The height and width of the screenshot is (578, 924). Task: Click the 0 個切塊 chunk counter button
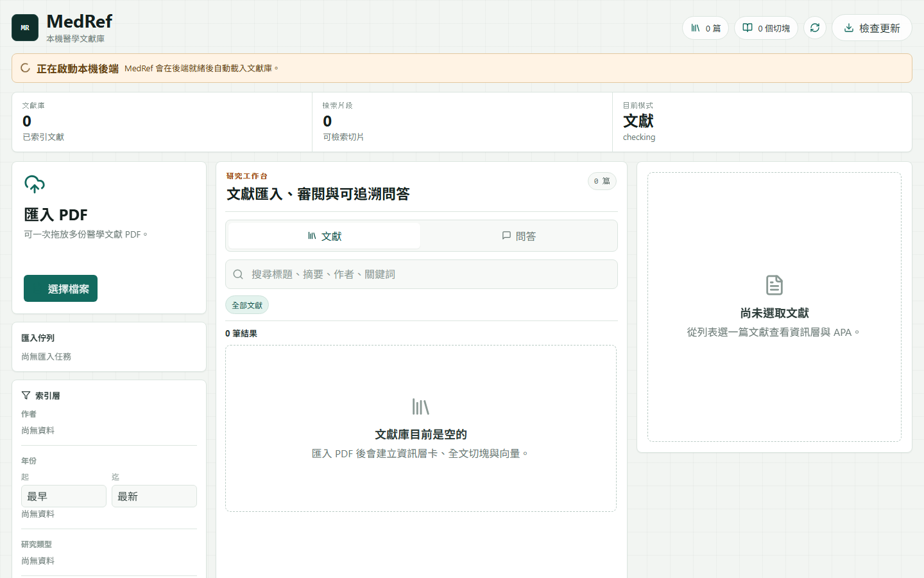coord(766,28)
